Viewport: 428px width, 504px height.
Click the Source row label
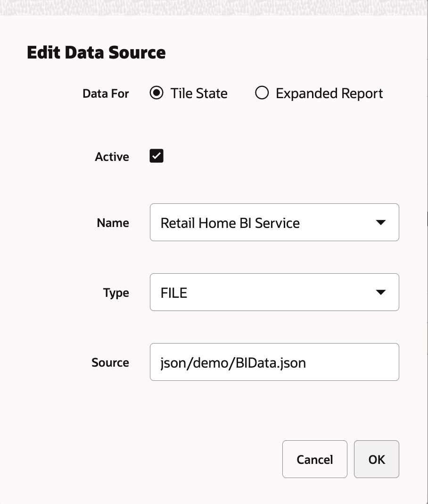coord(110,362)
